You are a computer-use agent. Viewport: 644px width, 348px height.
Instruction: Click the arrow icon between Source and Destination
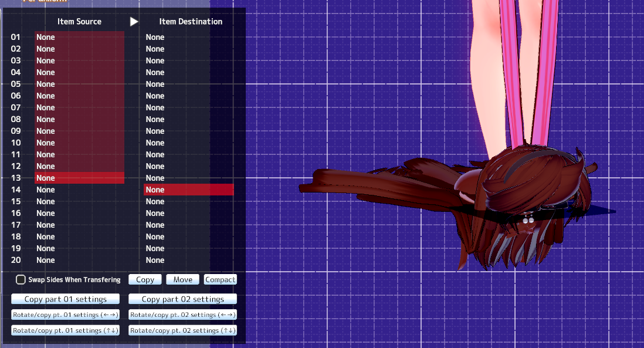pyautogui.click(x=134, y=22)
